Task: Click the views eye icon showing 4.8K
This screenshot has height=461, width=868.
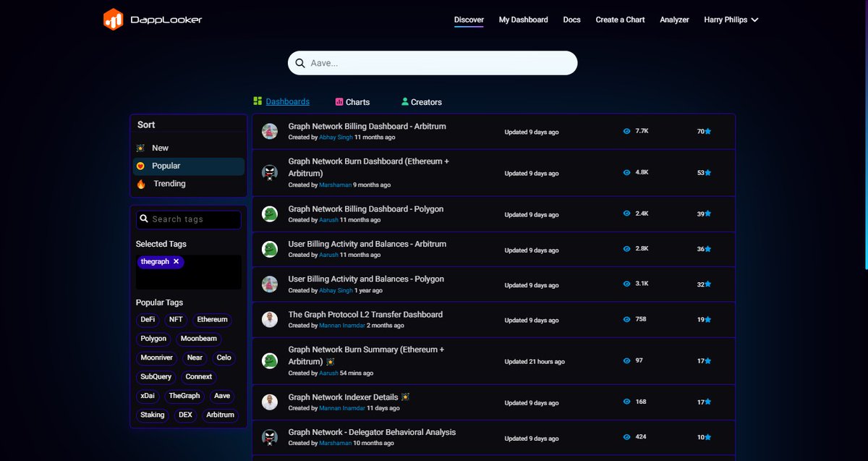Action: tap(626, 173)
